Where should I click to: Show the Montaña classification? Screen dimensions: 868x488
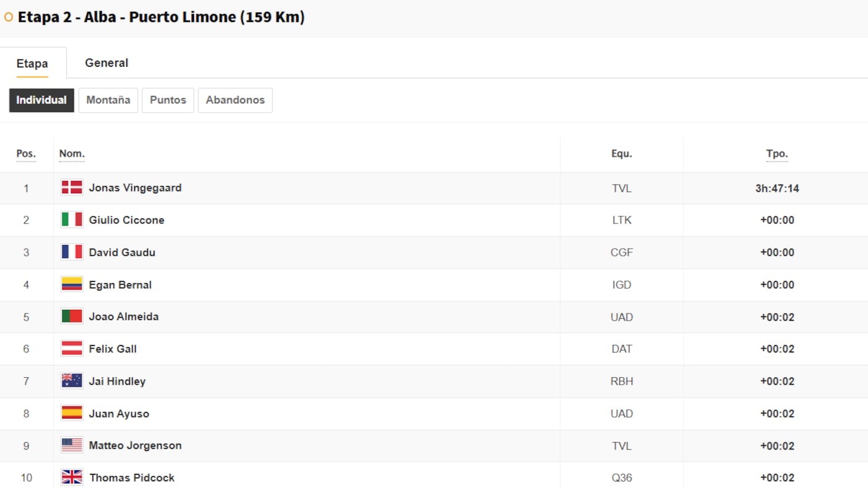tap(108, 100)
